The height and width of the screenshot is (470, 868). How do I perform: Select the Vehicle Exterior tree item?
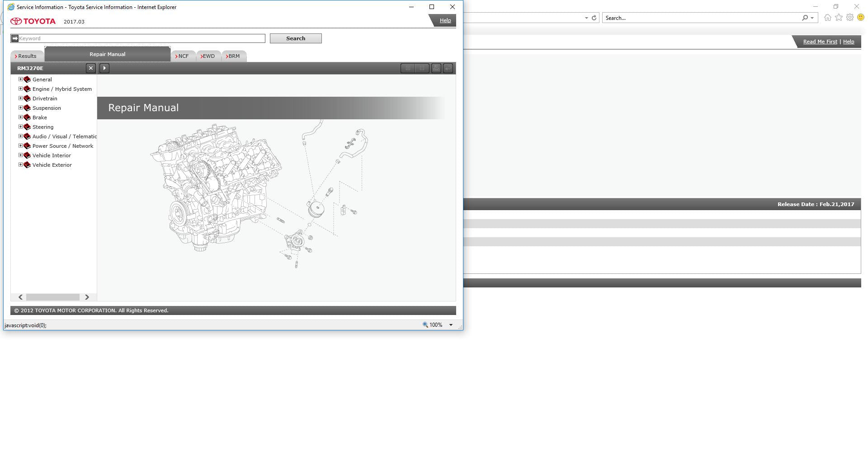tap(52, 165)
